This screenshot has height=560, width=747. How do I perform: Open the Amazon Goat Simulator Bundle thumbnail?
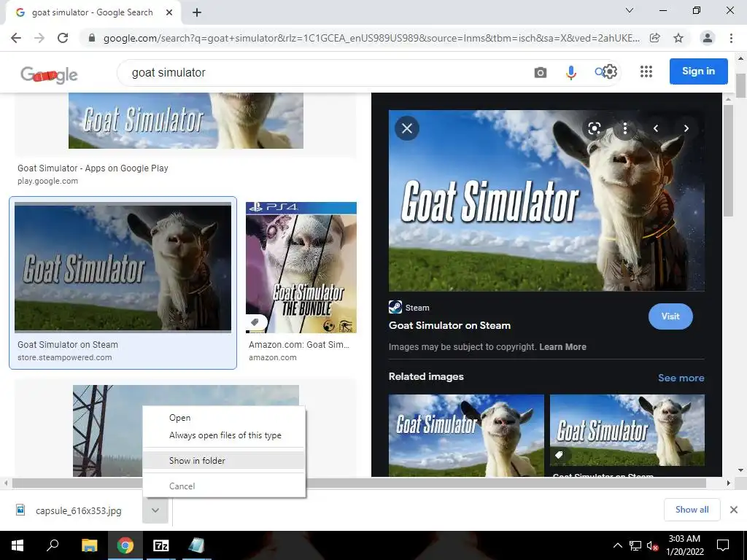tap(301, 268)
